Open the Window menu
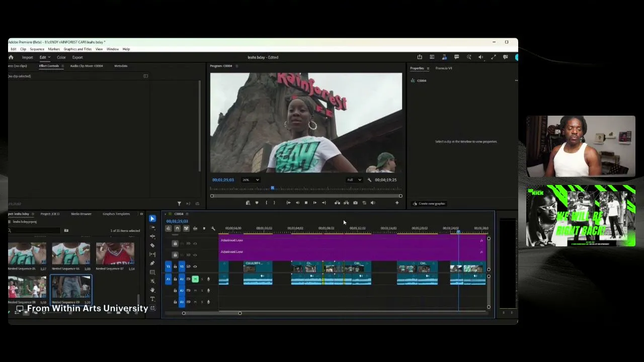 click(113, 49)
